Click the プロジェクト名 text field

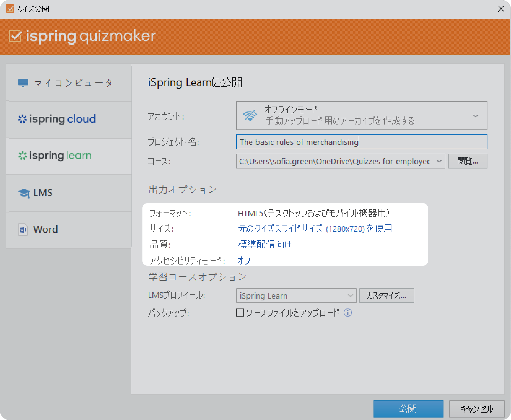tap(361, 142)
